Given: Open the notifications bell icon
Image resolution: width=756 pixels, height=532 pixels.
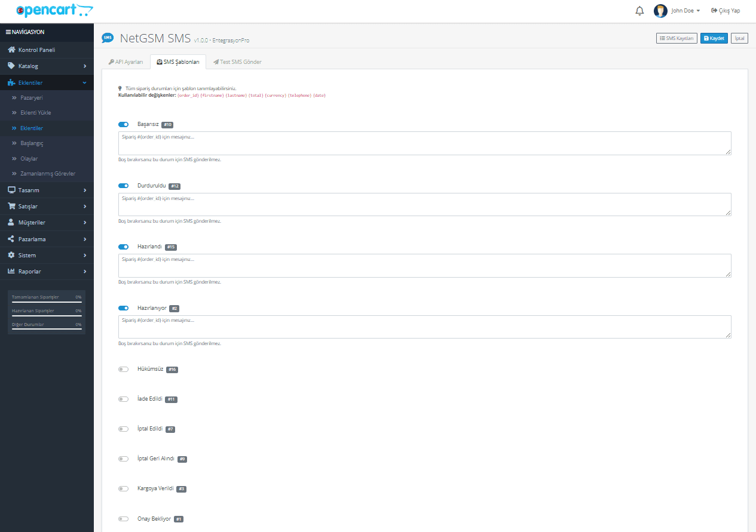Looking at the screenshot, I should click(x=639, y=11).
